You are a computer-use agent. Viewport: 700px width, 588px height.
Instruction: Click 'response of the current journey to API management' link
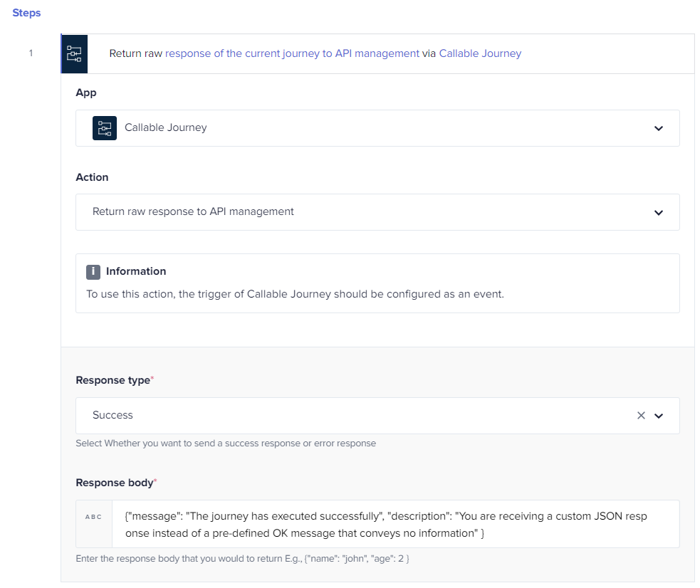(x=293, y=53)
